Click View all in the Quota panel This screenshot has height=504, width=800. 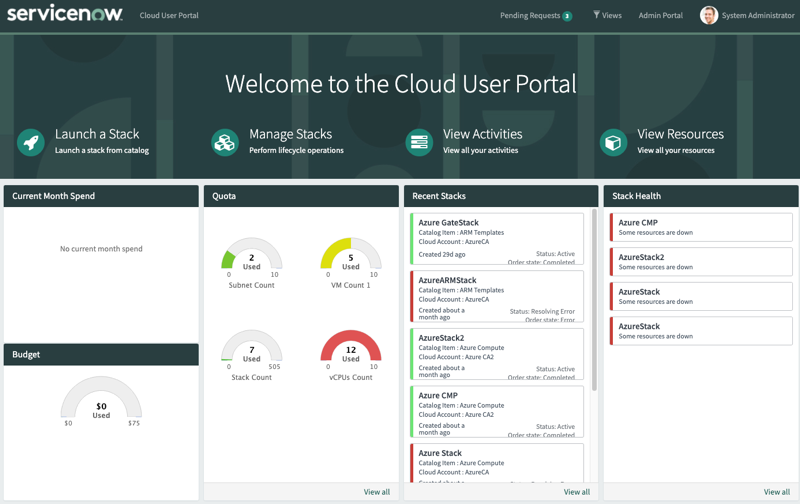377,492
